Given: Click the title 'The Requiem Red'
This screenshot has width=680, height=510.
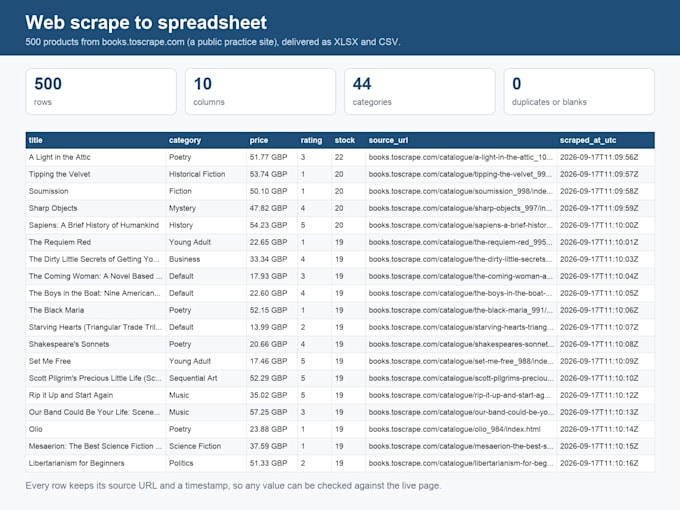Looking at the screenshot, I should coord(60,242).
